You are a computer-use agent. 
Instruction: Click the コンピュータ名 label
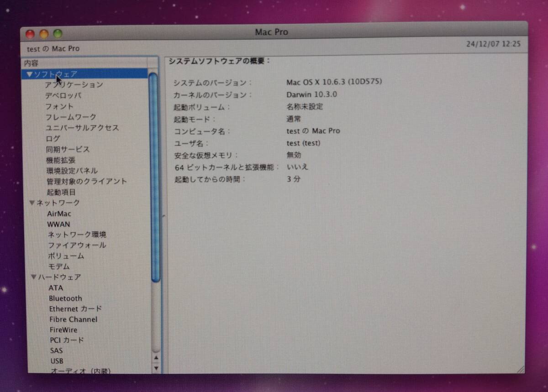(202, 131)
